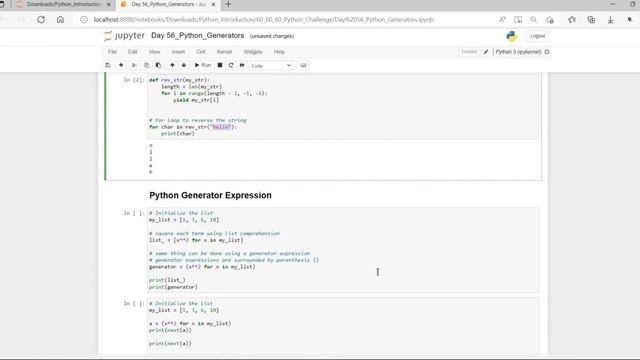This screenshot has width=640, height=360.
Task: Click the Jupyter logo
Action: [124, 36]
